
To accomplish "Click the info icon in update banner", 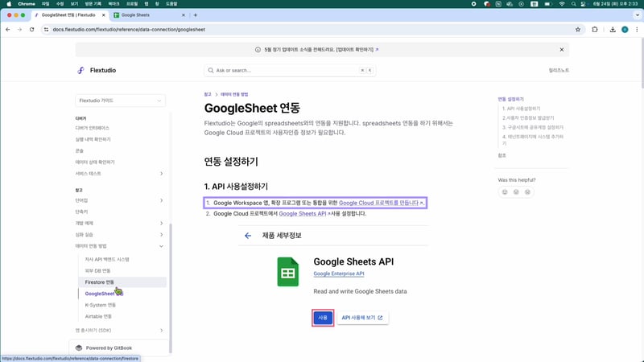I will [258, 50].
